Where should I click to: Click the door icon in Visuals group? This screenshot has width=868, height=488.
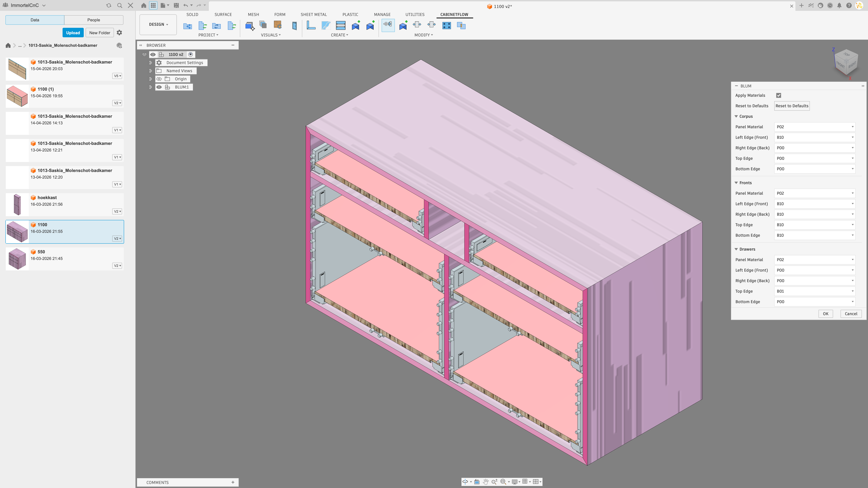coord(294,26)
